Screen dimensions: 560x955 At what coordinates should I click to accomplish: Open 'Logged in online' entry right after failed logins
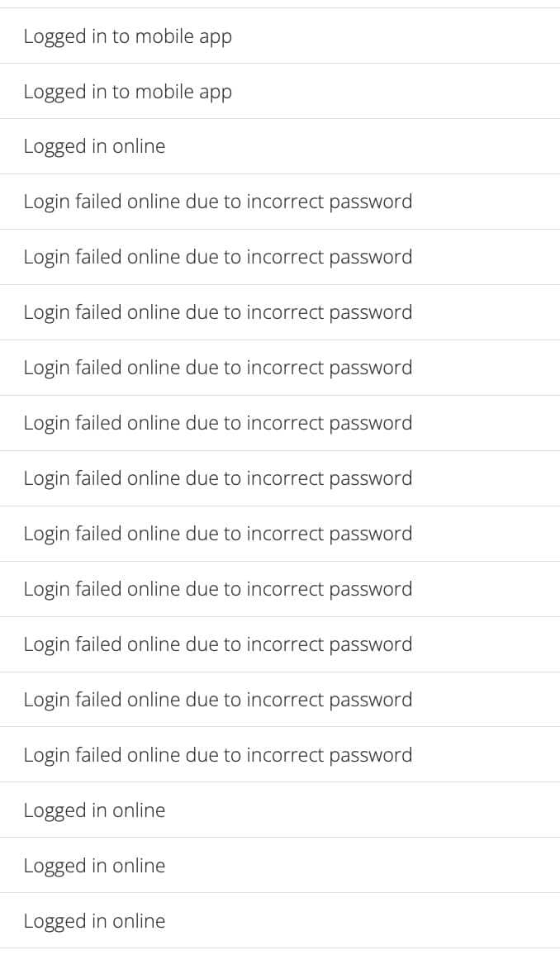click(x=94, y=810)
